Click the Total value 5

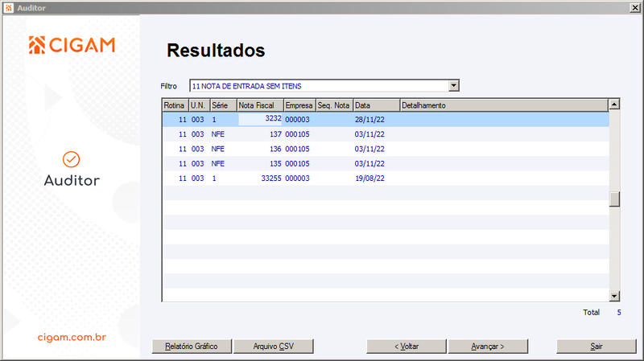pyautogui.click(x=619, y=313)
